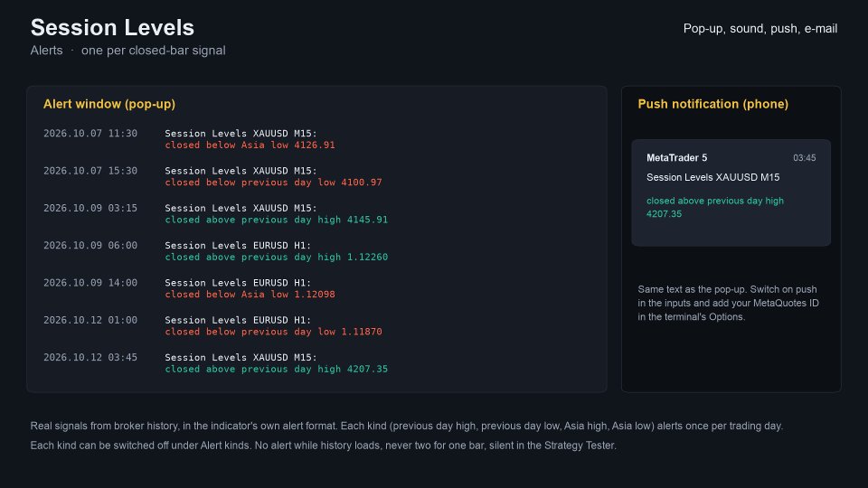Select timestamp 2026.10.09 03:15
868x488 pixels.
tap(90, 208)
